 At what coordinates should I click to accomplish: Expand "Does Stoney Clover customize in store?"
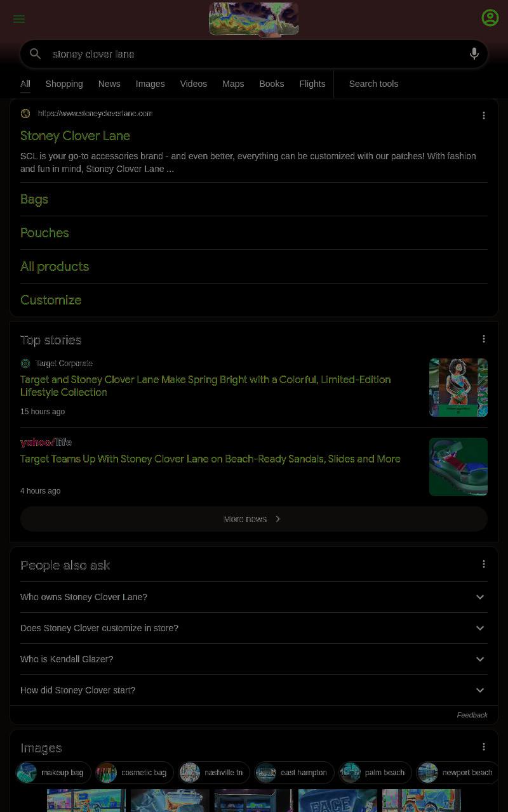254,628
